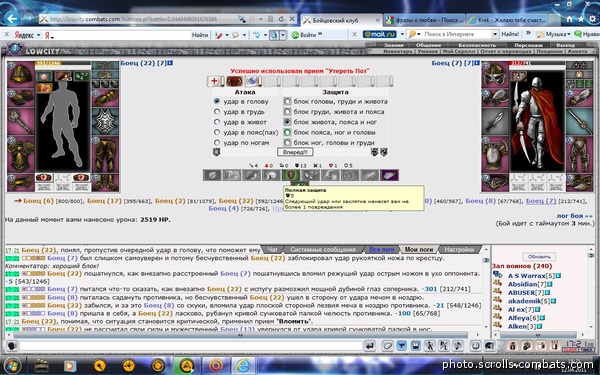Switch to the Системные сообщения tab
The image size is (600, 375).
point(323,249)
